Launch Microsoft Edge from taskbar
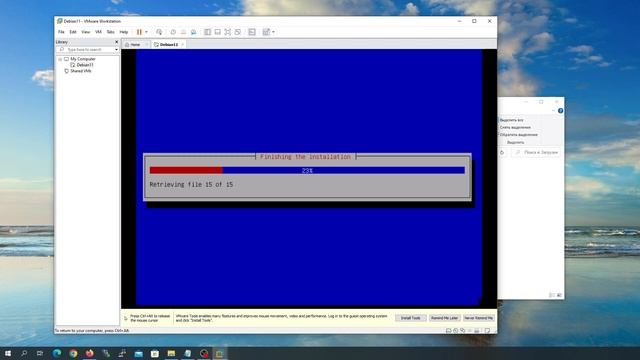This screenshot has width=640, height=360. click(x=57, y=353)
